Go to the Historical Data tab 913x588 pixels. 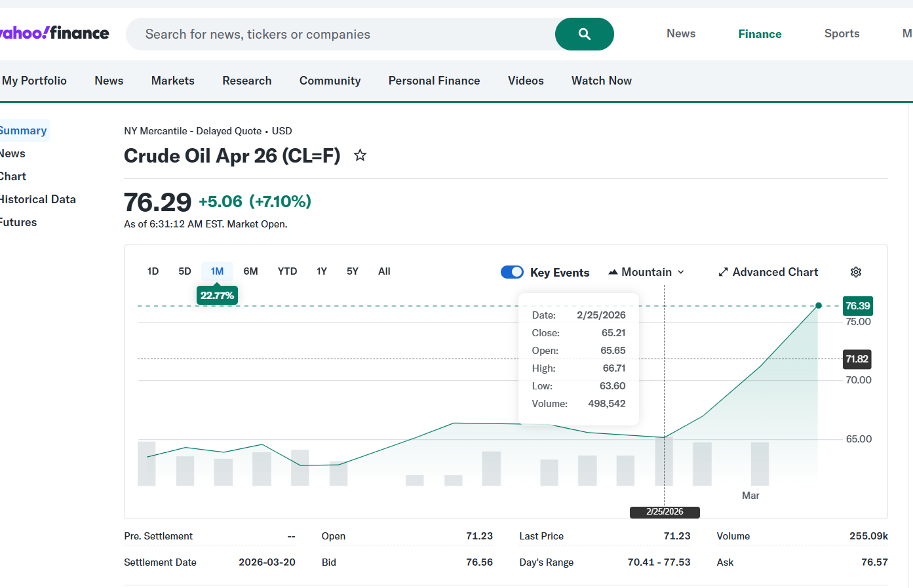(x=37, y=199)
